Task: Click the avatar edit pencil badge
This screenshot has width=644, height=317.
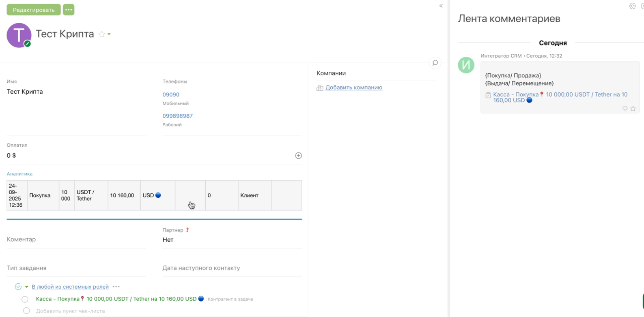Action: click(x=27, y=44)
